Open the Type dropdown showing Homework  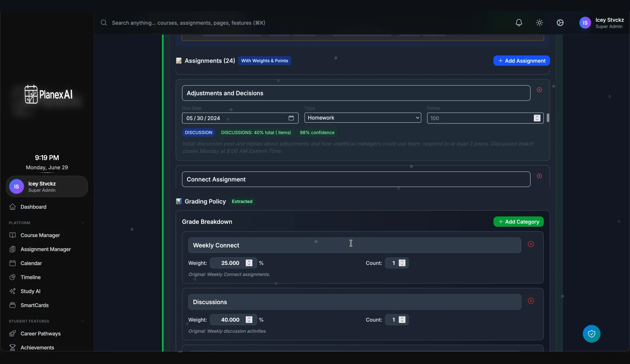(x=363, y=118)
